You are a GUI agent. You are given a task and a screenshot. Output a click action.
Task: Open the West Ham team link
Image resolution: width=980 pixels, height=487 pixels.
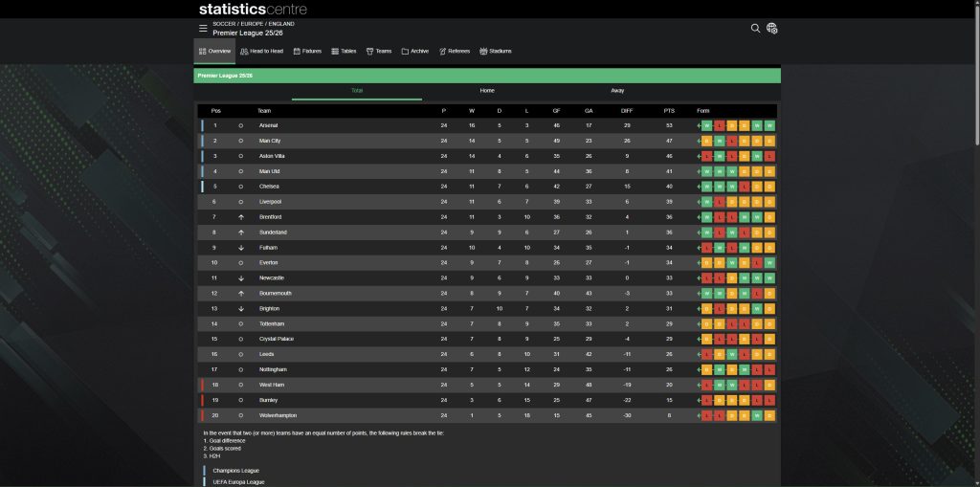click(271, 385)
